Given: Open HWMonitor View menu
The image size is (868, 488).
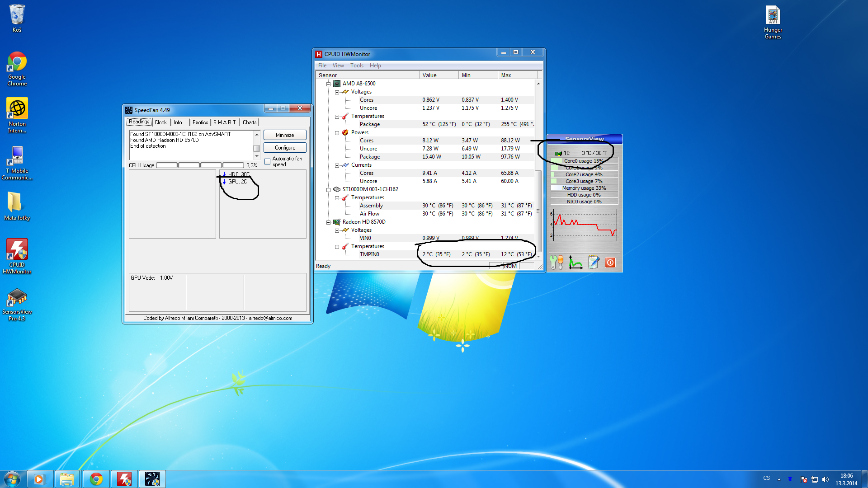Looking at the screenshot, I should click(x=338, y=66).
